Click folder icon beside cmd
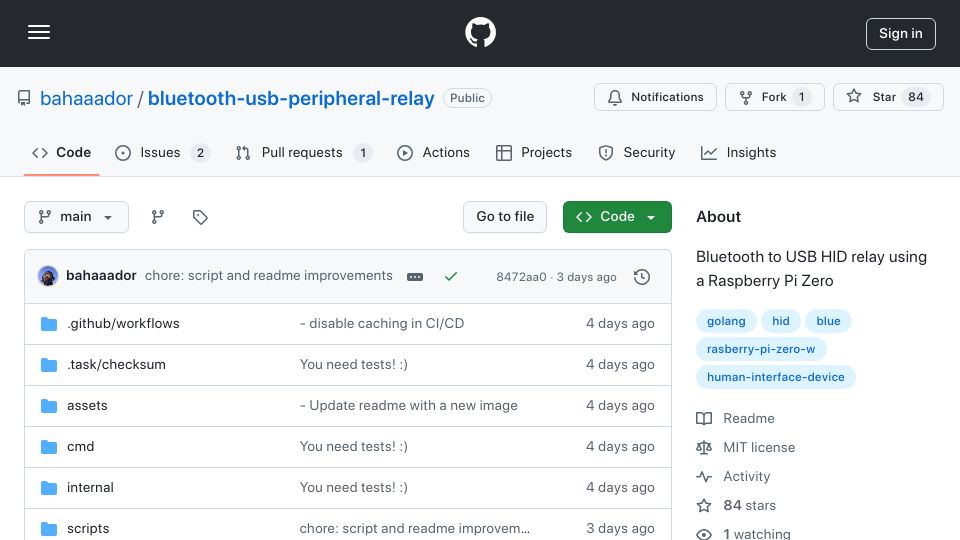Image resolution: width=960 pixels, height=540 pixels. (x=49, y=447)
